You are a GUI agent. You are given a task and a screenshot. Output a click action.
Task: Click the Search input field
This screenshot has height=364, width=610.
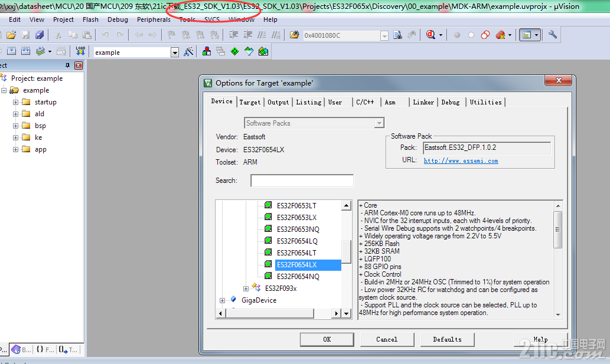(302, 181)
